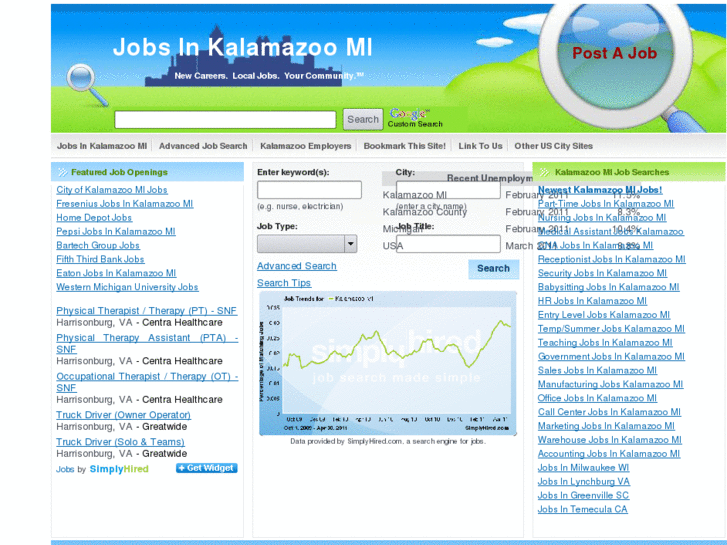Screen dimensions: 727x545
Task: Open the Jobs In Kalamazoo MI nav item
Action: pos(102,146)
